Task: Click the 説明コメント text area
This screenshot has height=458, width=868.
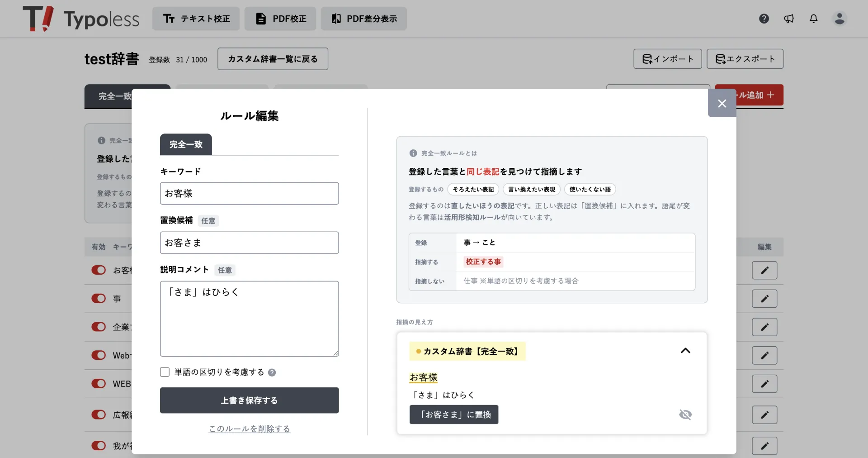Action: tap(250, 319)
